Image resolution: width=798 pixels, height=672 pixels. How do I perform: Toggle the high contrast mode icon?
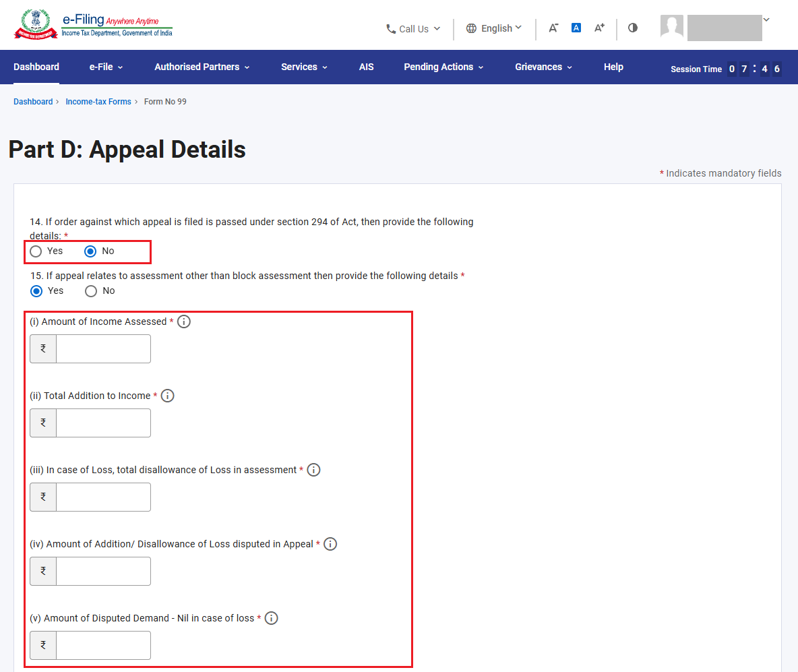[633, 28]
